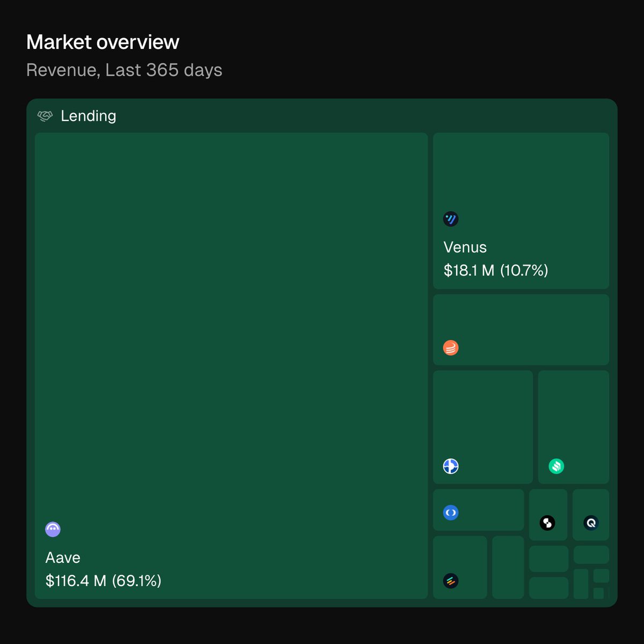Select the orange striped sphere icon
The height and width of the screenshot is (644, 644).
451,348
